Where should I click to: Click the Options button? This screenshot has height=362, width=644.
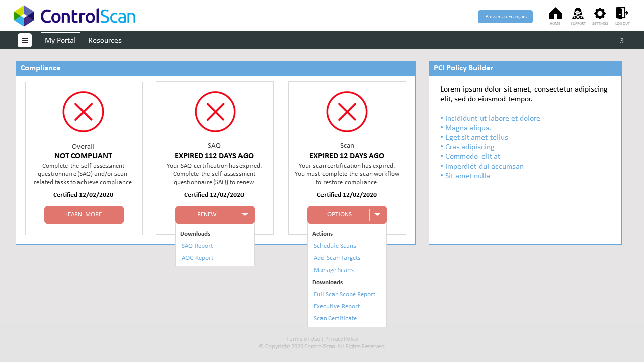(339, 215)
